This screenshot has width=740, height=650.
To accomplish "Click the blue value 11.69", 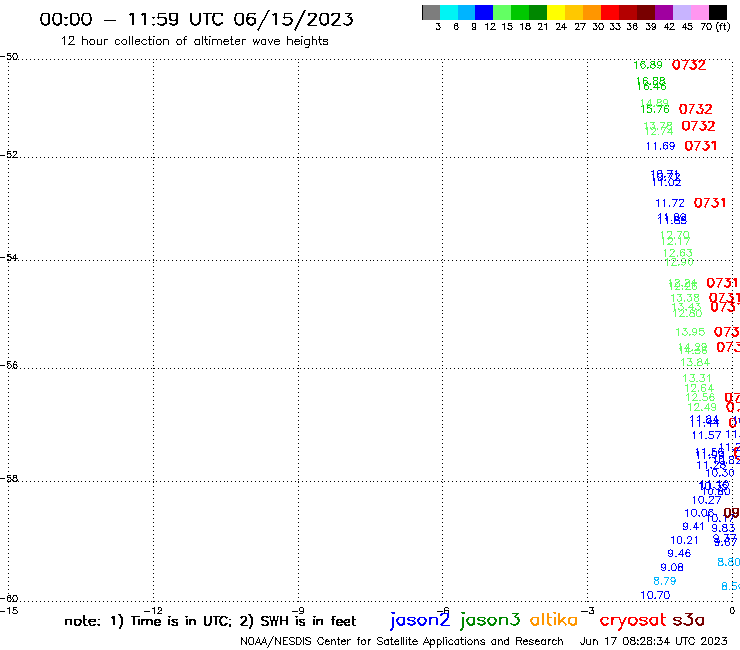I will click(x=660, y=146).
